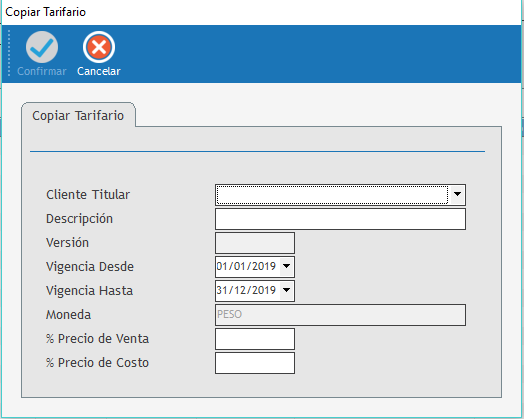Focus the % Precio de Venta field
The image size is (524, 419).
(255, 339)
